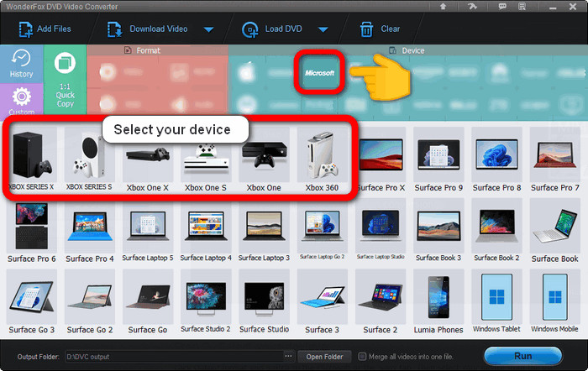Select Surface Pro 8
Viewport: 588px width, 371px height.
point(497,159)
